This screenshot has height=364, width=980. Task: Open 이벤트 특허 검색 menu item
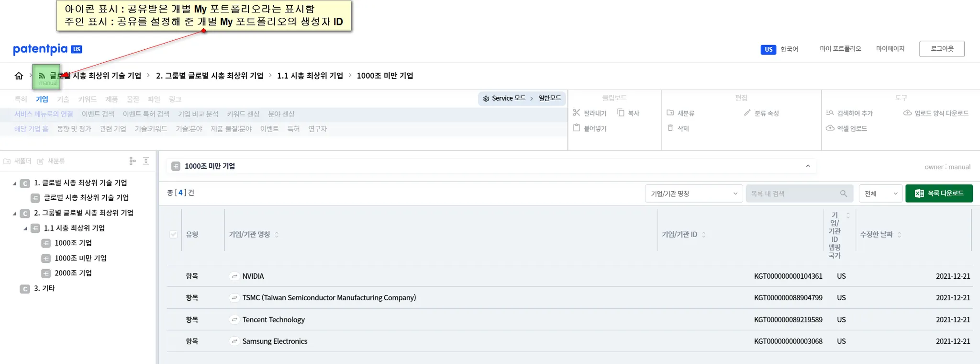coord(146,114)
